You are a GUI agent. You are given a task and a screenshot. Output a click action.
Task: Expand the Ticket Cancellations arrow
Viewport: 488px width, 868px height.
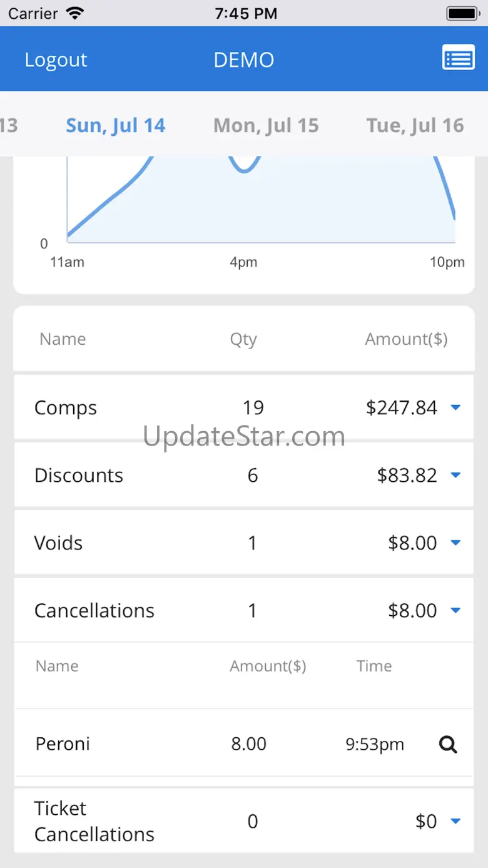pyautogui.click(x=455, y=821)
